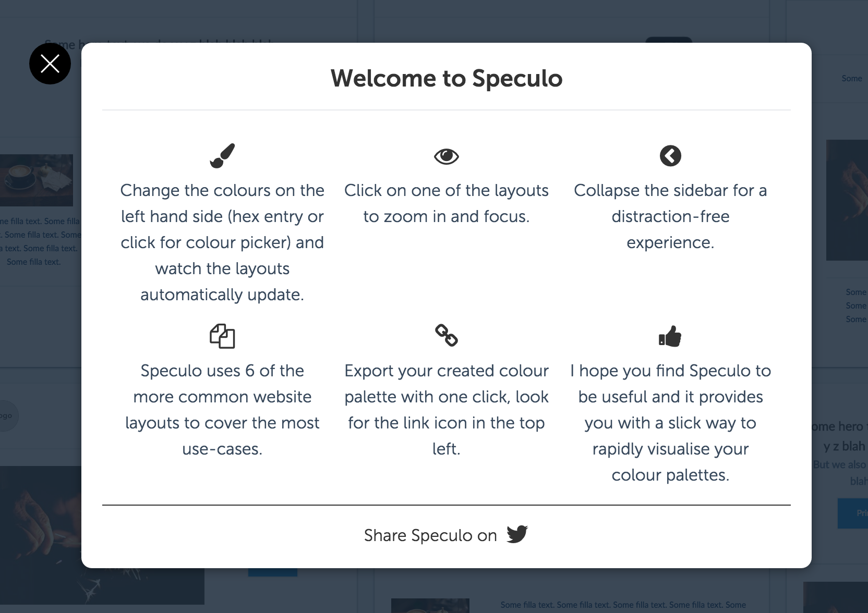Click the eye icon above the zoom tip

pos(447,155)
